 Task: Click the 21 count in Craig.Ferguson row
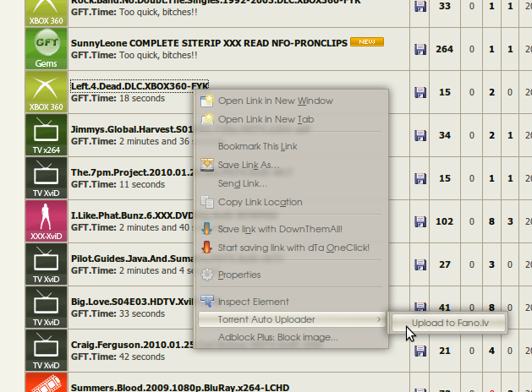(x=445, y=351)
